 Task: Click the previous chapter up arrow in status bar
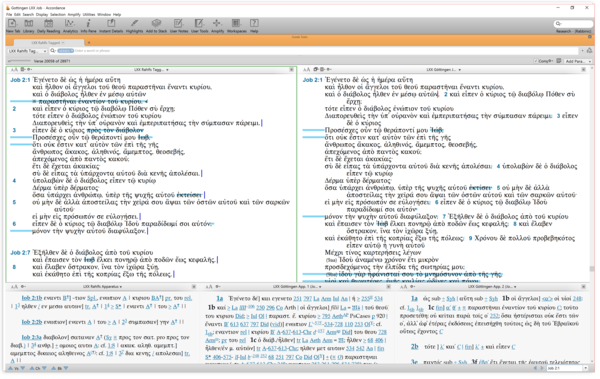point(32,369)
